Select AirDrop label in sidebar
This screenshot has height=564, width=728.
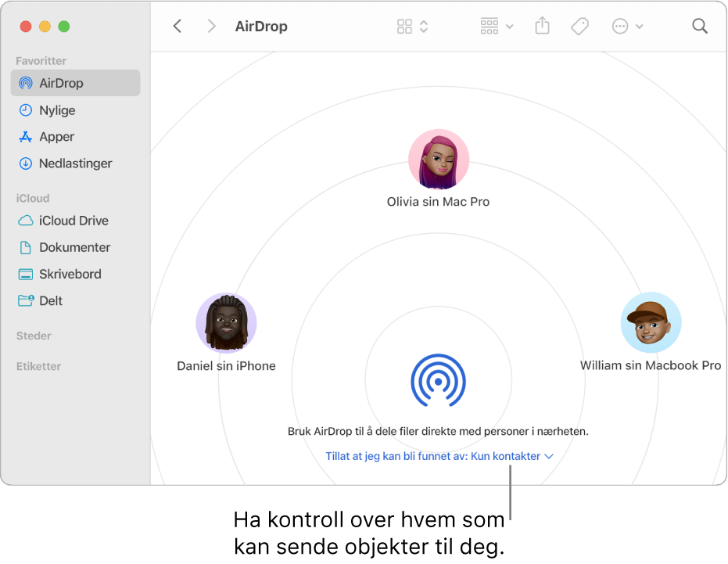(x=61, y=83)
